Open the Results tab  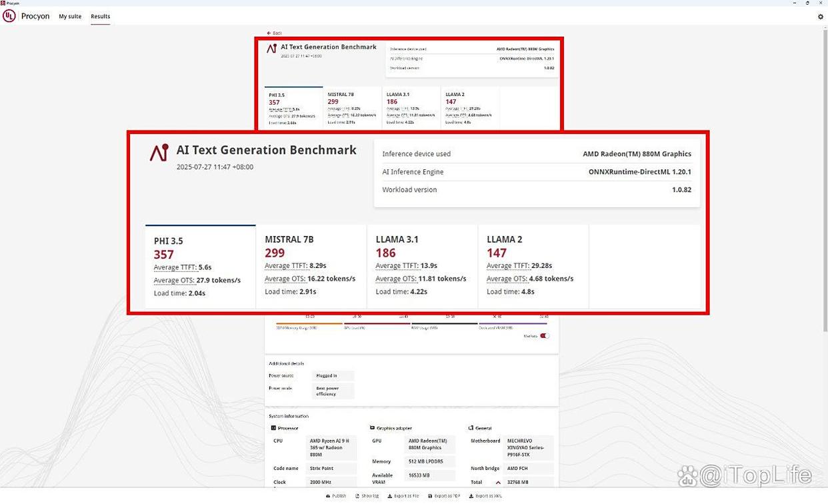click(x=101, y=16)
